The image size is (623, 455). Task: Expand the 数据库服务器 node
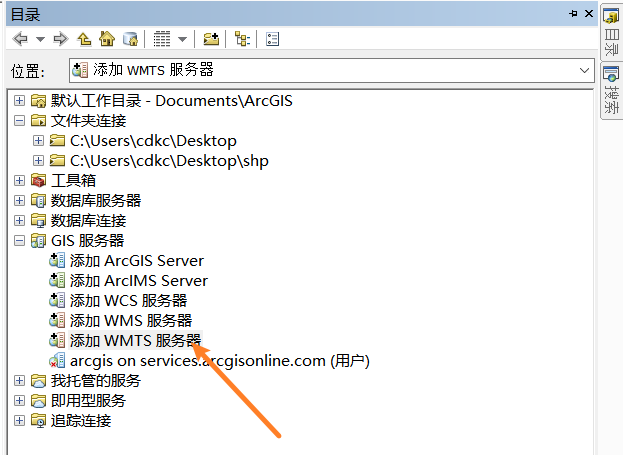pos(19,200)
